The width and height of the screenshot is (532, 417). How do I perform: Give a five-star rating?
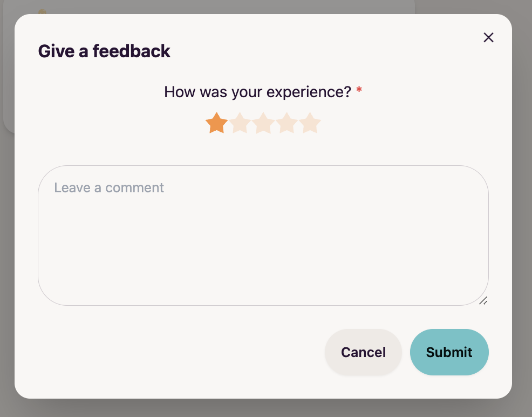tap(310, 123)
